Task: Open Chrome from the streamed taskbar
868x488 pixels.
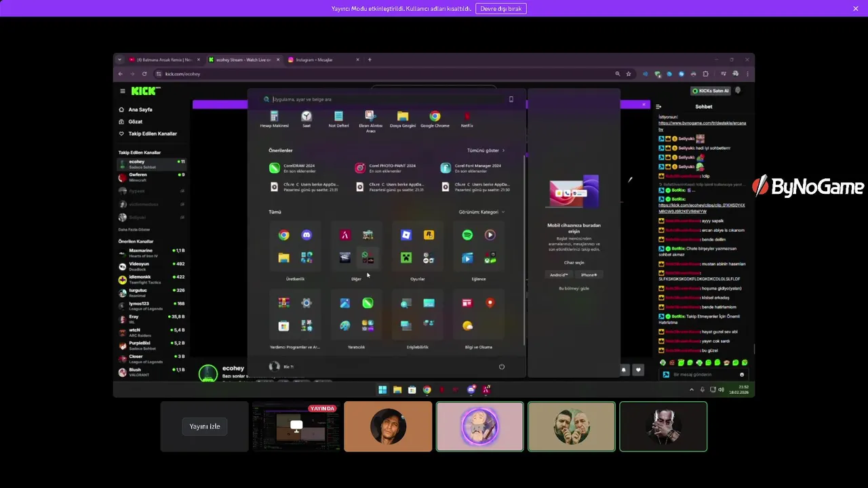Action: [427, 390]
